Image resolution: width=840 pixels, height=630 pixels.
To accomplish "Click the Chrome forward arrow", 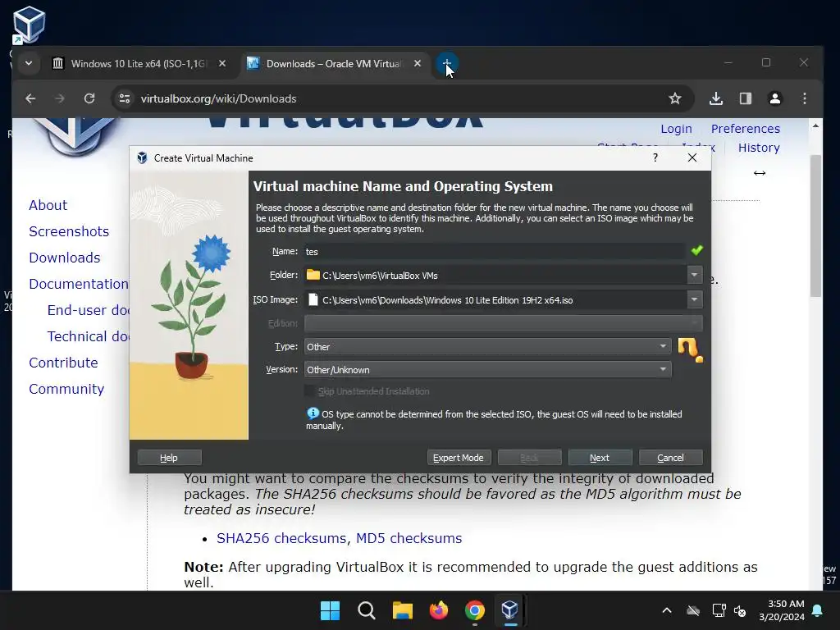I will pos(59,98).
